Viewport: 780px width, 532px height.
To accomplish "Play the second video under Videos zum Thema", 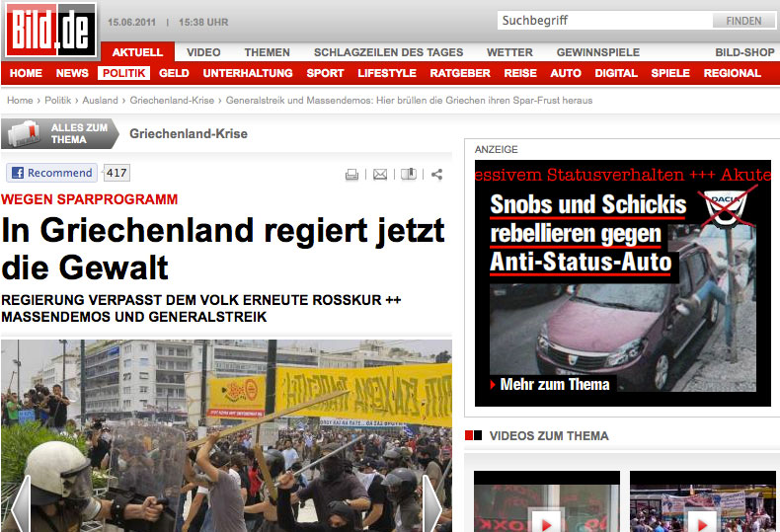I will (x=702, y=522).
